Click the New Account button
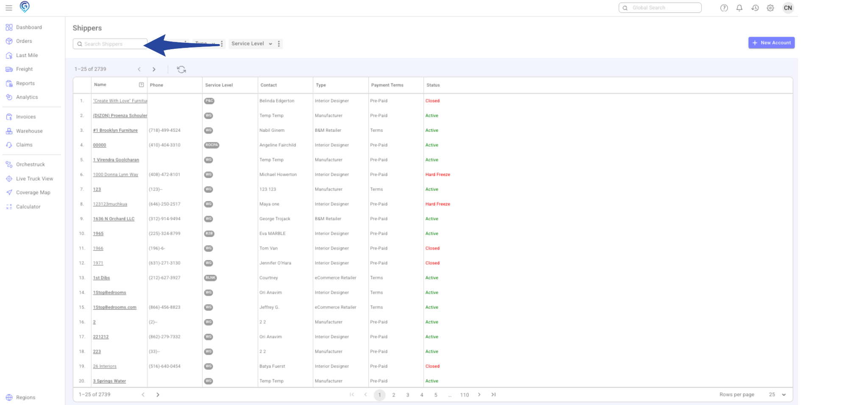868x405 pixels. 771,42
